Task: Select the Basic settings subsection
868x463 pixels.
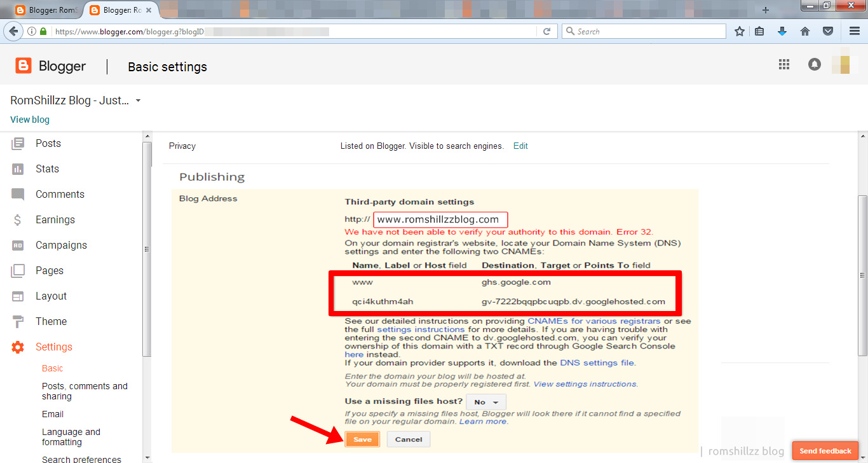Action: [53, 368]
